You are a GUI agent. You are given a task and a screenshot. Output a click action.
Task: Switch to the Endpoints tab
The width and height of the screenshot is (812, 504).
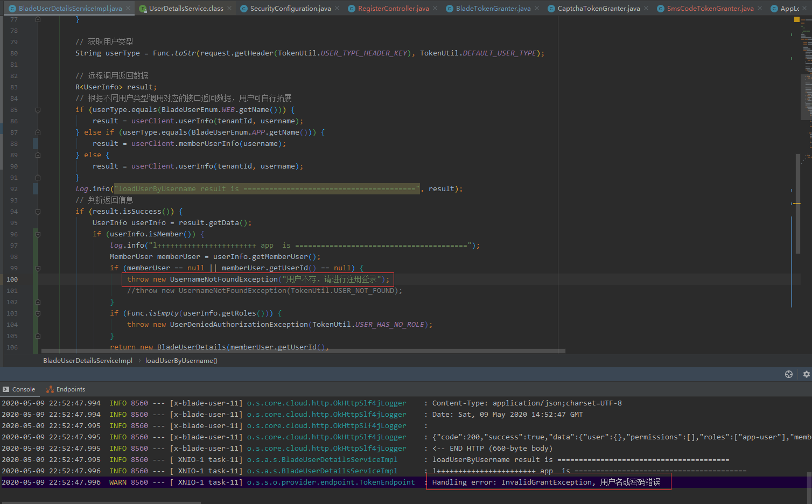(x=66, y=389)
